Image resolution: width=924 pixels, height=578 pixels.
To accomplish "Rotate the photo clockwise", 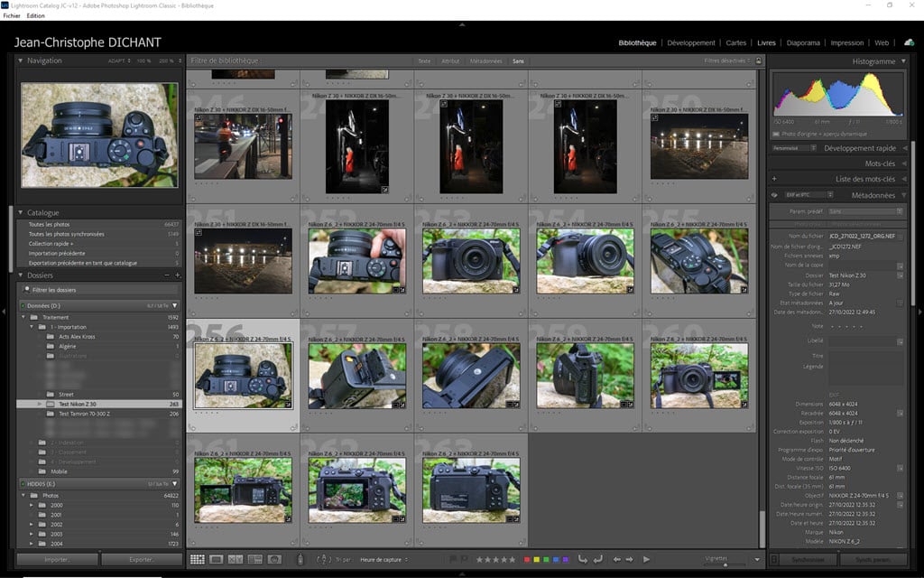I will pyautogui.click(x=598, y=559).
